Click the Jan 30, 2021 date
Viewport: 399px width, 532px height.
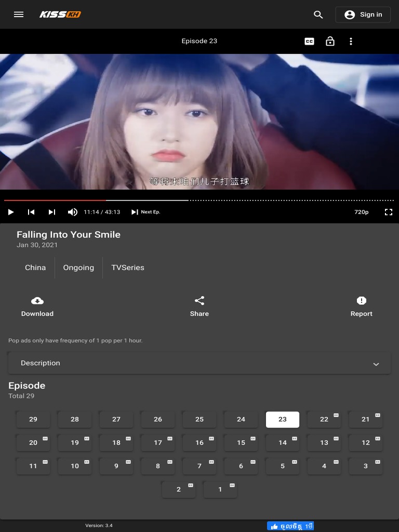[37, 245]
